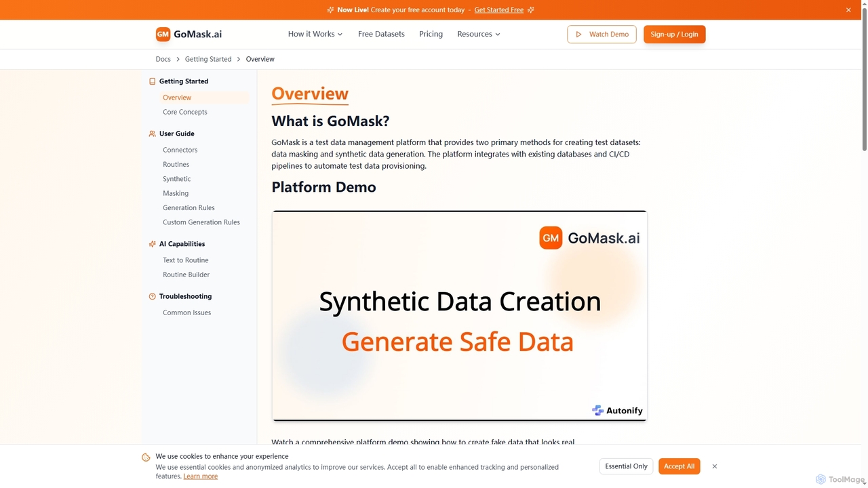868x488 pixels.
Task: Click the Overview page heading
Action: pyautogui.click(x=310, y=94)
